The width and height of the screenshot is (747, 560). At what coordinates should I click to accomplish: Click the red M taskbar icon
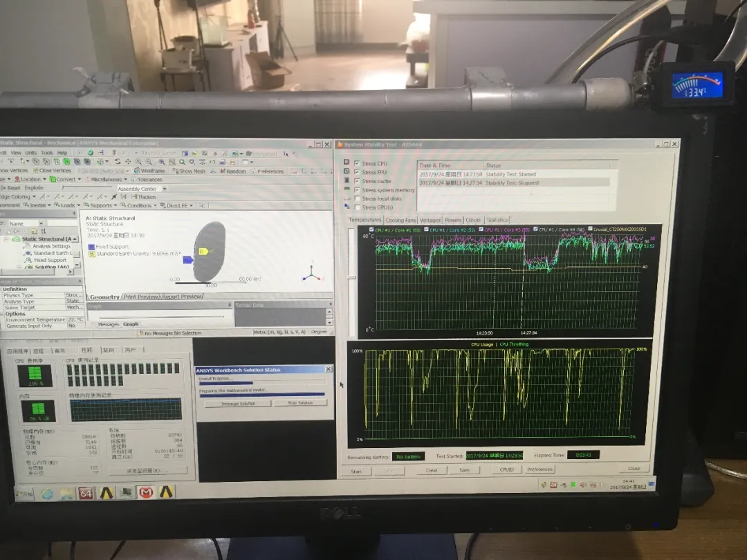tap(146, 492)
